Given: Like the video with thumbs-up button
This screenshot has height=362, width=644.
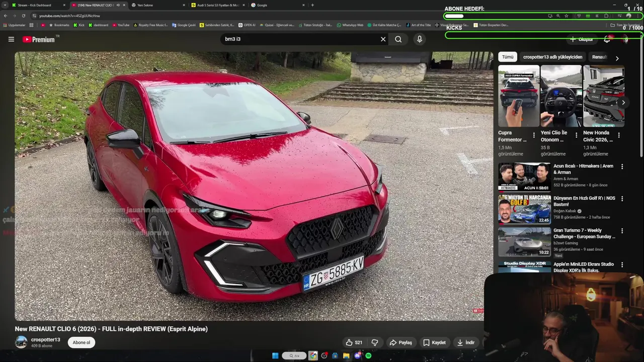Looking at the screenshot, I should pos(354,342).
